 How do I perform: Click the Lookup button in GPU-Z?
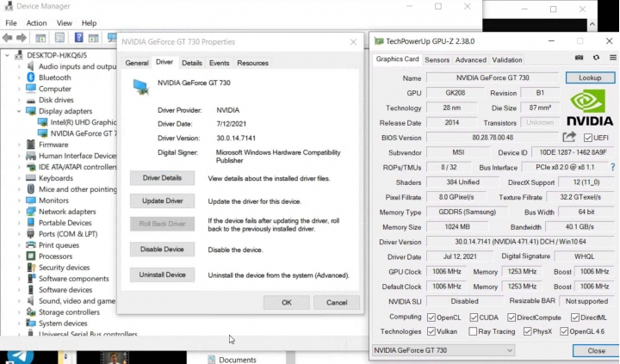tap(590, 77)
